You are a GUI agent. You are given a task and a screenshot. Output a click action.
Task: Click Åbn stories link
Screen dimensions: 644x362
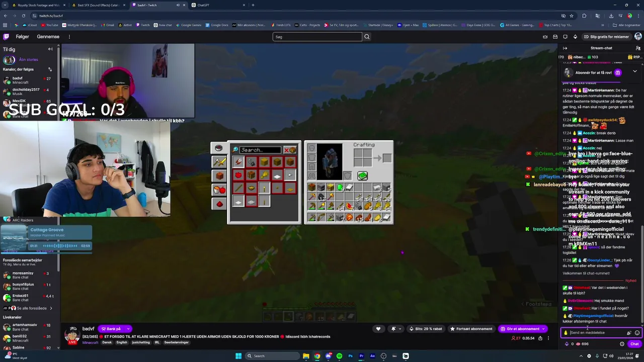tap(29, 59)
